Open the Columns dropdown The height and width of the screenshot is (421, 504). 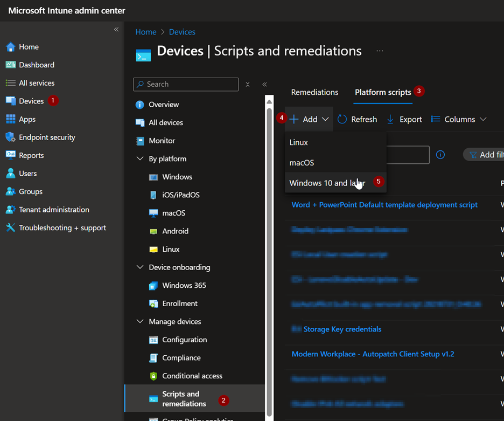pyautogui.click(x=458, y=119)
